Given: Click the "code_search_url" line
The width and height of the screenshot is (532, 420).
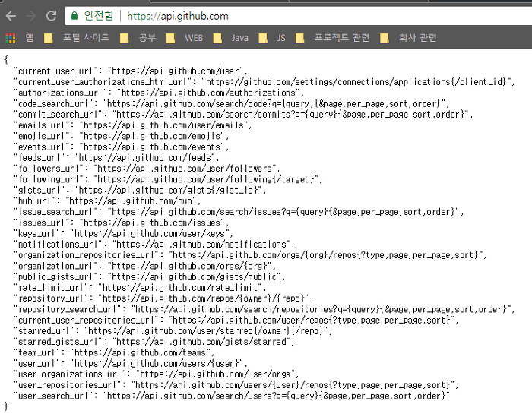Looking at the screenshot, I should tap(231, 104).
